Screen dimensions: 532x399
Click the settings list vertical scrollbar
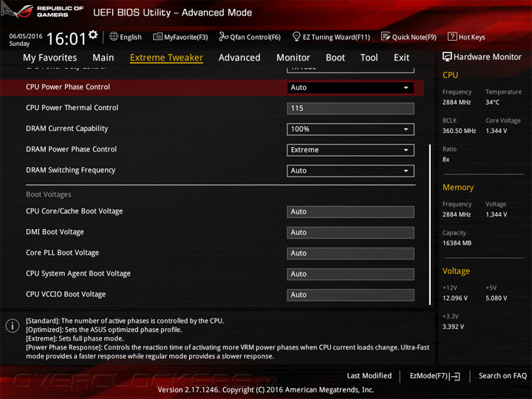[430, 225]
